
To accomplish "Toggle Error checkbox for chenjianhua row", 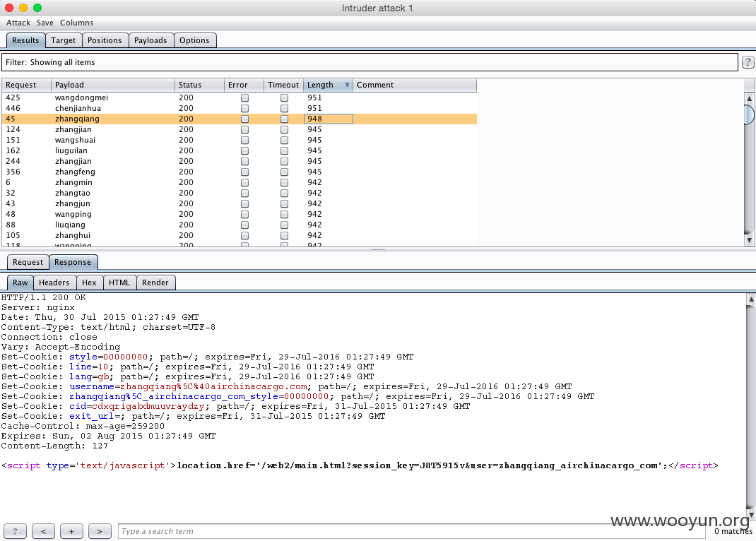I will pyautogui.click(x=245, y=108).
